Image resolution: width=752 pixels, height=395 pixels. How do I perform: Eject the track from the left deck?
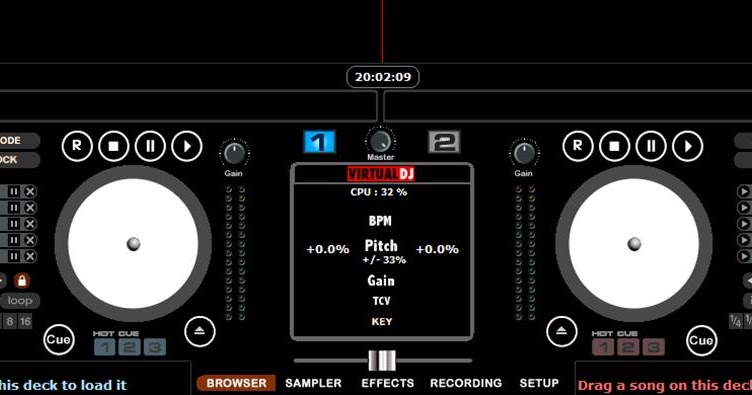[200, 331]
